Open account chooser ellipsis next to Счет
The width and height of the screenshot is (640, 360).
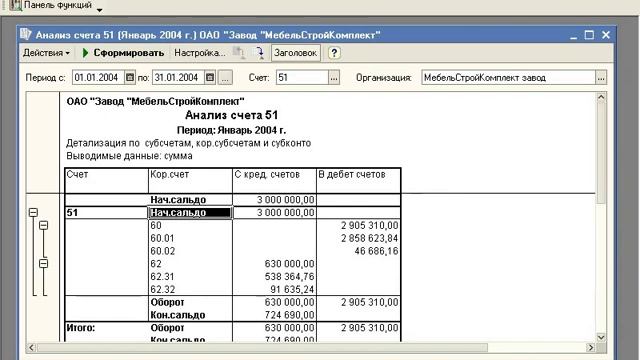coord(334,77)
